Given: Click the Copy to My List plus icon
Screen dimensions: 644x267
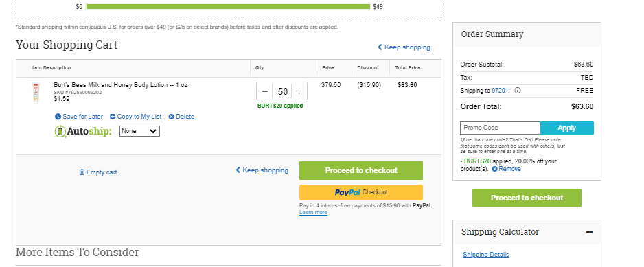Looking at the screenshot, I should [113, 117].
